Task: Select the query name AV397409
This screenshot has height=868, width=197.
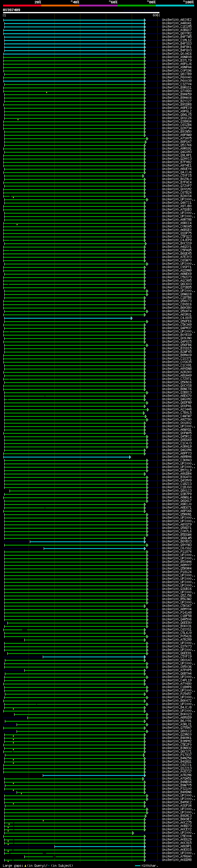Action: 11,10
